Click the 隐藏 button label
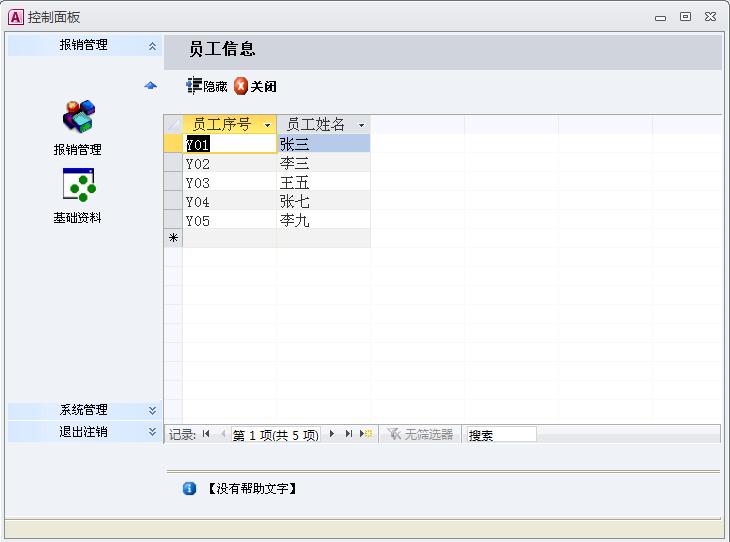The width and height of the screenshot is (730, 542). point(215,87)
